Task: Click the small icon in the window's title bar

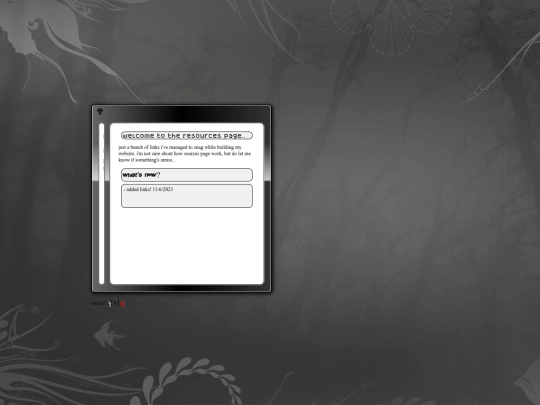Action: [x=100, y=111]
